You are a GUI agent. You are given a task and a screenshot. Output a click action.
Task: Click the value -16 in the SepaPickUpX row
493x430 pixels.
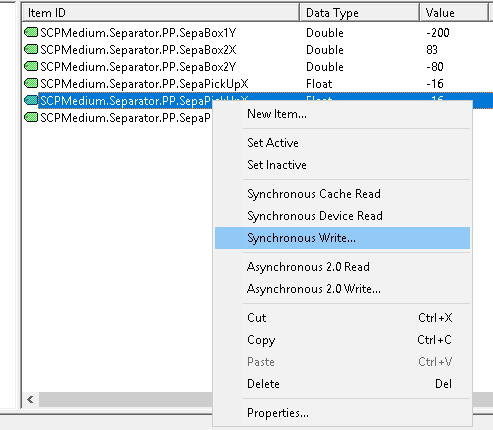(435, 84)
